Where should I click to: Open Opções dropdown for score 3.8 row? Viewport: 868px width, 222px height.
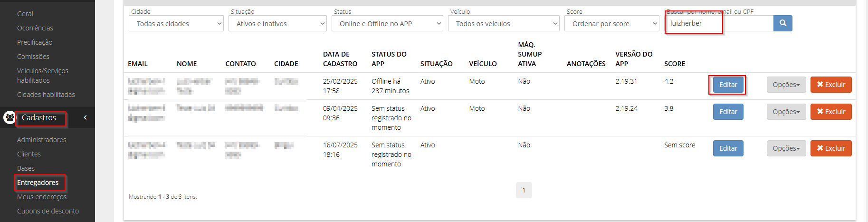(786, 112)
